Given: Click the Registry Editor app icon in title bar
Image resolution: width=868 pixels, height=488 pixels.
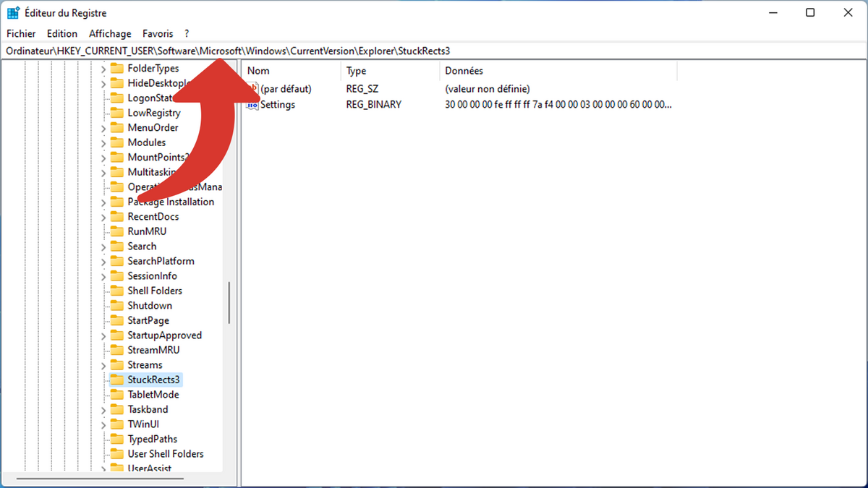Looking at the screenshot, I should click(13, 12).
